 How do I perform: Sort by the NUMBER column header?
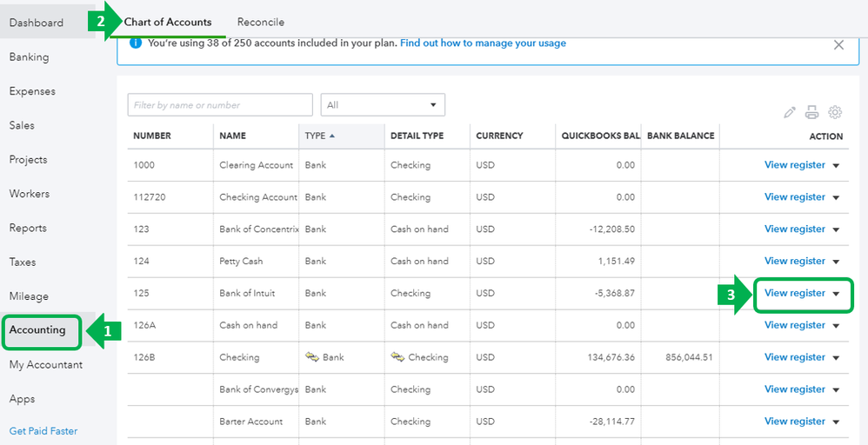(x=152, y=136)
